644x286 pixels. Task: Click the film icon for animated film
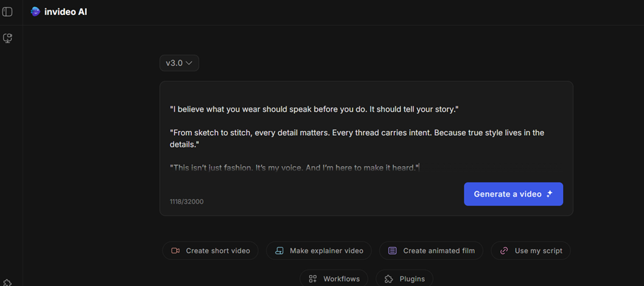(393, 251)
